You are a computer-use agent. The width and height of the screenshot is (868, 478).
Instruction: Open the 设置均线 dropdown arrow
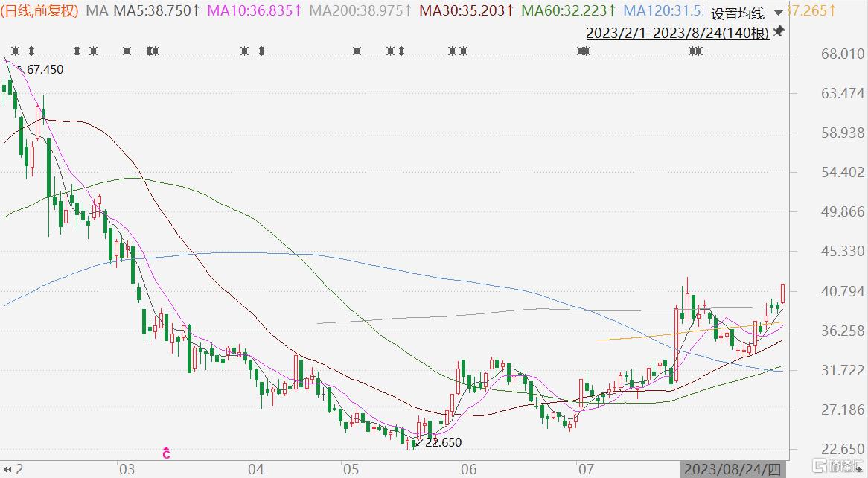779,13
